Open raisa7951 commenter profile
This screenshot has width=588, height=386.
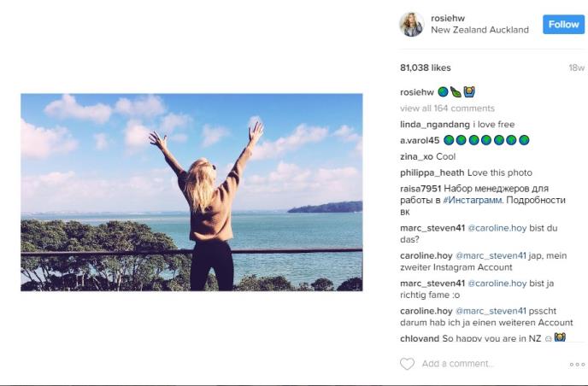coord(422,188)
